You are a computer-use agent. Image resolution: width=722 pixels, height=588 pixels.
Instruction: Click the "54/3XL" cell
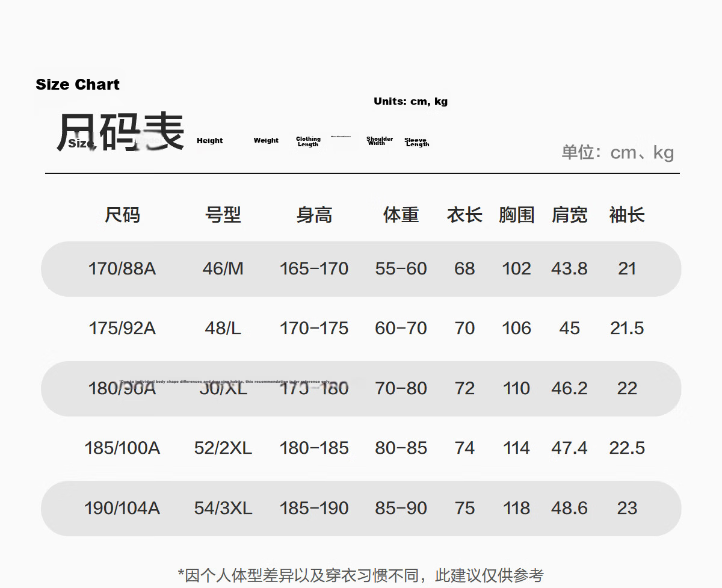click(x=223, y=508)
